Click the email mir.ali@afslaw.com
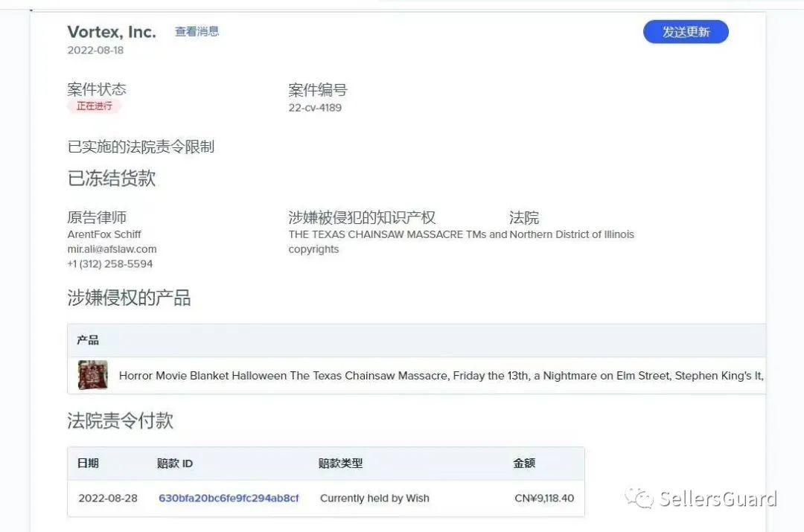 pyautogui.click(x=112, y=249)
